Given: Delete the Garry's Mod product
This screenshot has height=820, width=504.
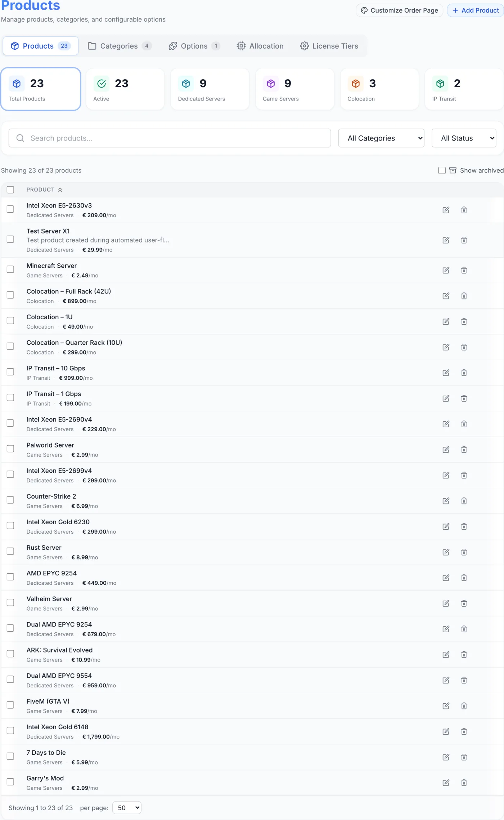Looking at the screenshot, I should point(464,783).
